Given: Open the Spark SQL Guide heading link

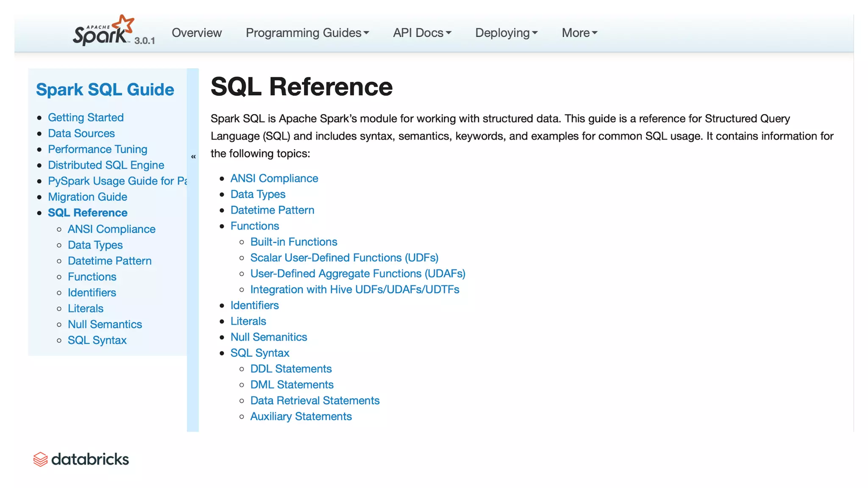Looking at the screenshot, I should [105, 89].
